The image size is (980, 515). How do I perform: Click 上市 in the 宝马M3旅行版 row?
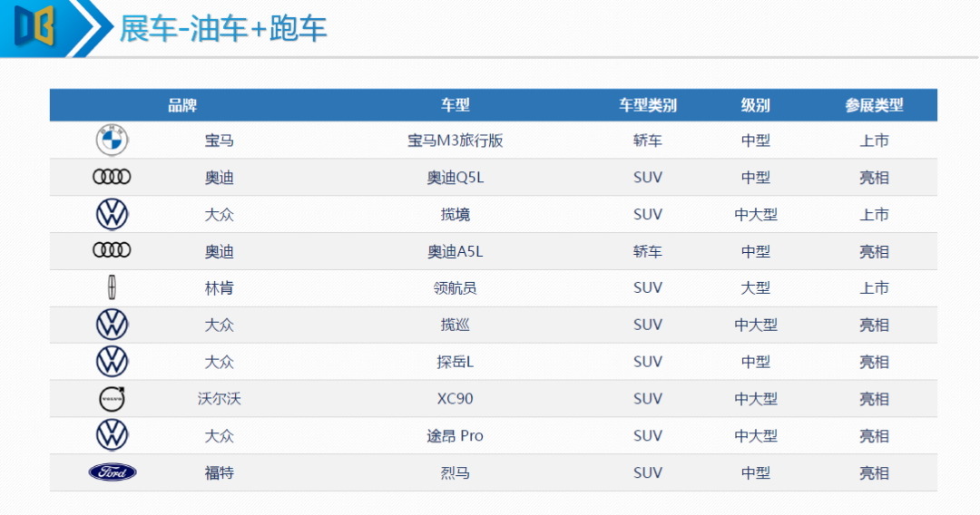pyautogui.click(x=875, y=141)
